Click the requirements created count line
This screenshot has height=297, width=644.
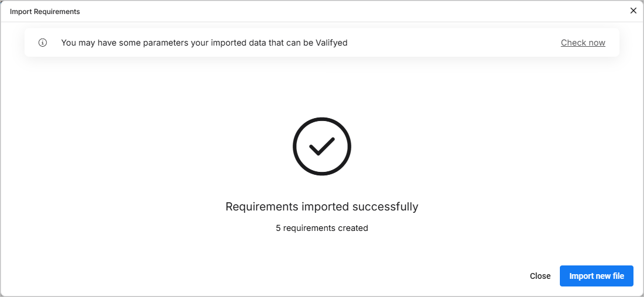(322, 228)
